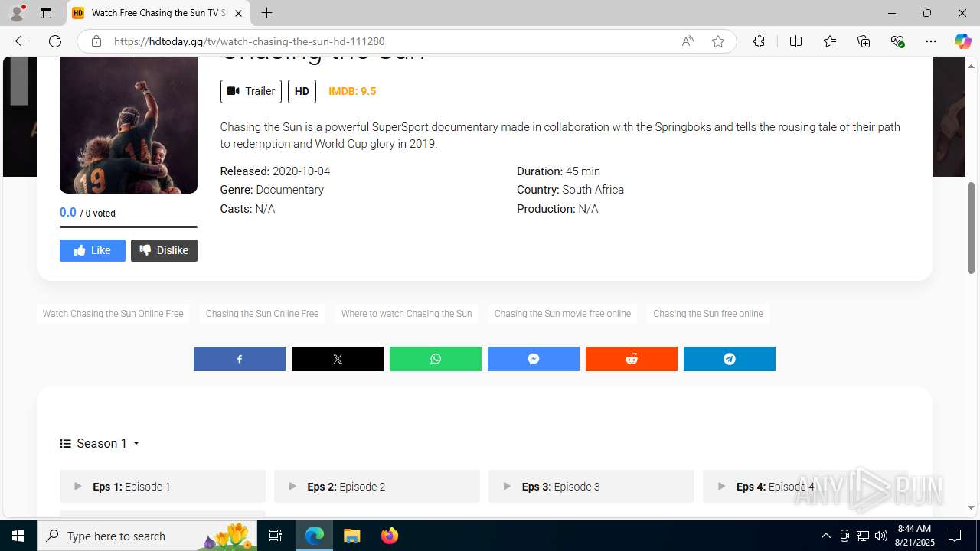Close the Chasing the Sun tab

[238, 13]
